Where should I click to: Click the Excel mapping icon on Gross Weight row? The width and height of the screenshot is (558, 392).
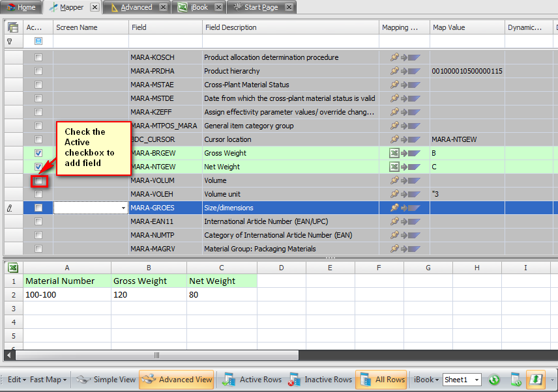(394, 153)
